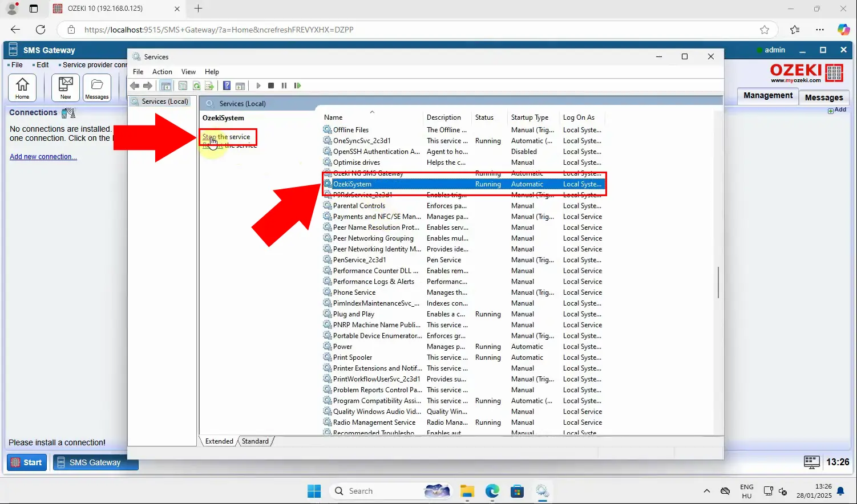Click the browser refresh icon
The height and width of the screenshot is (504, 857).
point(41,30)
